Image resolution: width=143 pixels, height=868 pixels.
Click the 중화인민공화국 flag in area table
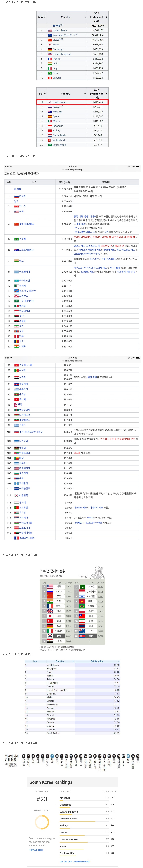16,224
